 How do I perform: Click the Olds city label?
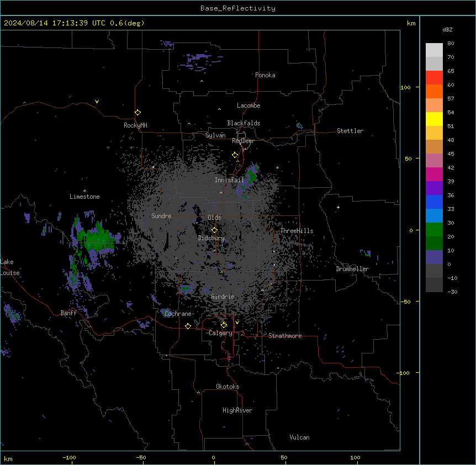[214, 218]
